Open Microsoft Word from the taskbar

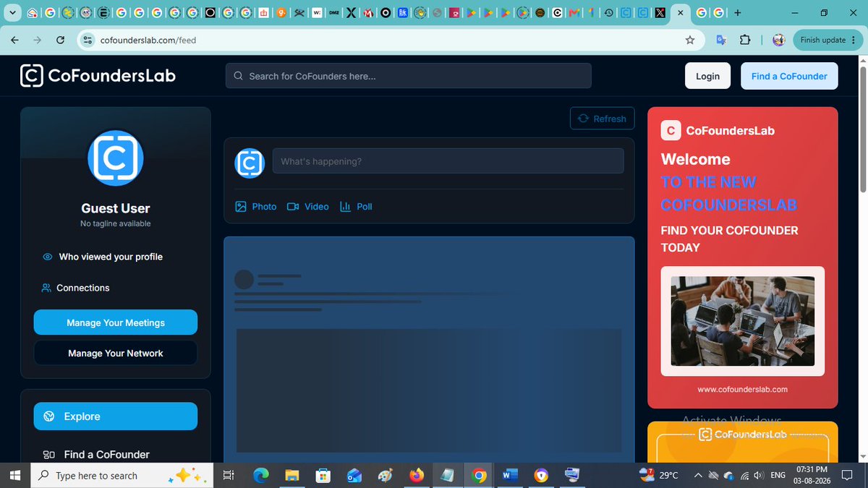pos(510,476)
